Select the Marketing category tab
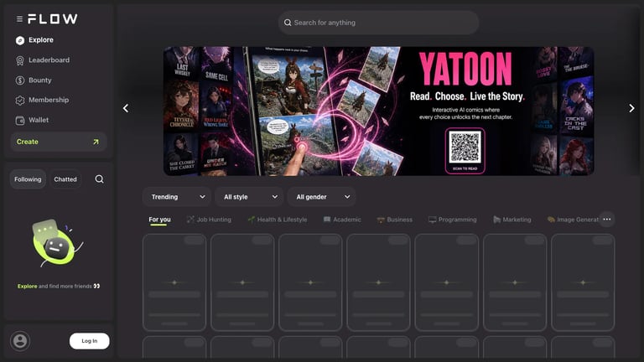Viewport: 644px width, 362px height. tap(512, 220)
